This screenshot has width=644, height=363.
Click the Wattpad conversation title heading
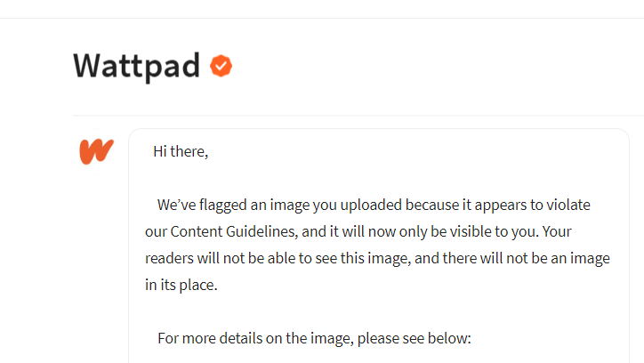pos(136,66)
